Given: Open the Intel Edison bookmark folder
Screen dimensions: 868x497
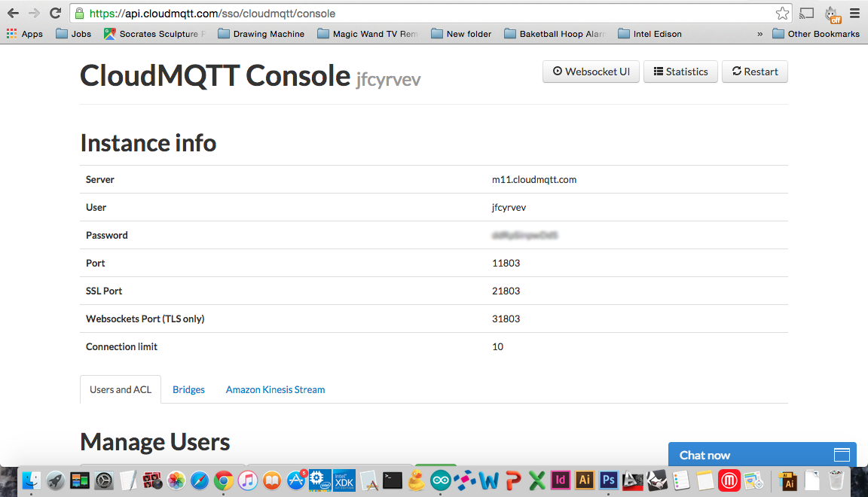Looking at the screenshot, I should tap(650, 34).
